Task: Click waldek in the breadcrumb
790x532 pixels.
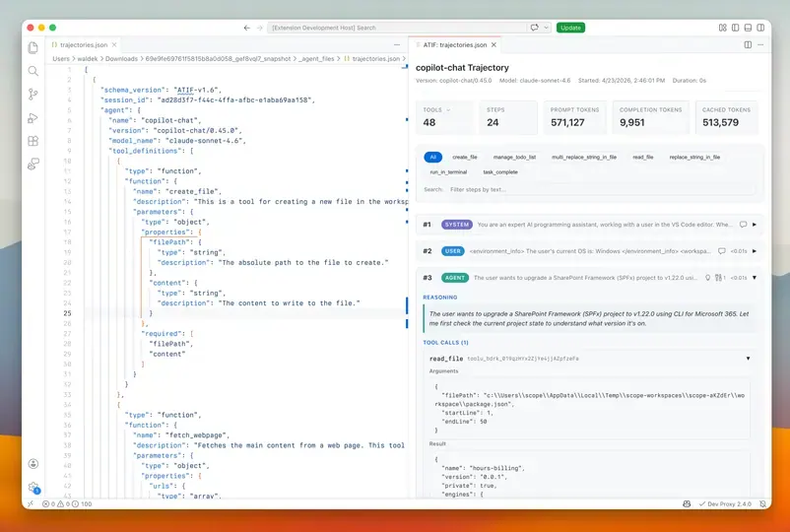Action: tap(87, 59)
